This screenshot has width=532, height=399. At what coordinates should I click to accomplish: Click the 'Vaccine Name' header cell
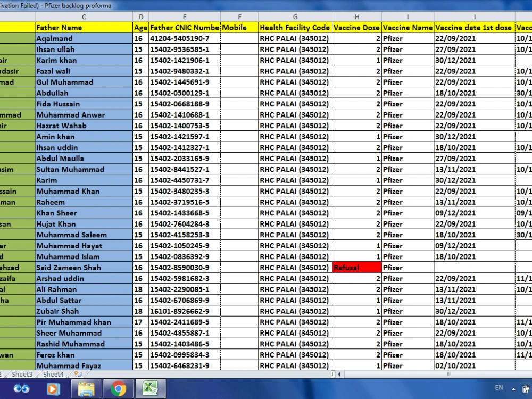pos(408,28)
